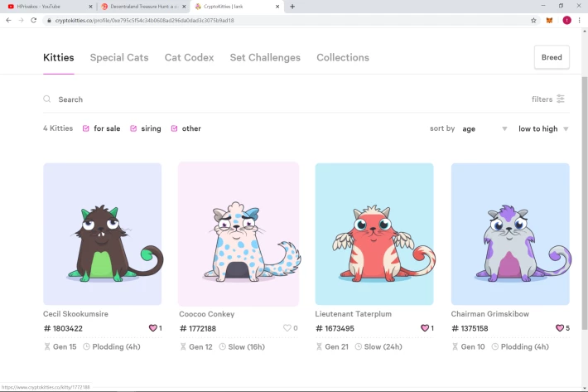
Task: Open the low to high order dropdown
Action: [x=543, y=128]
